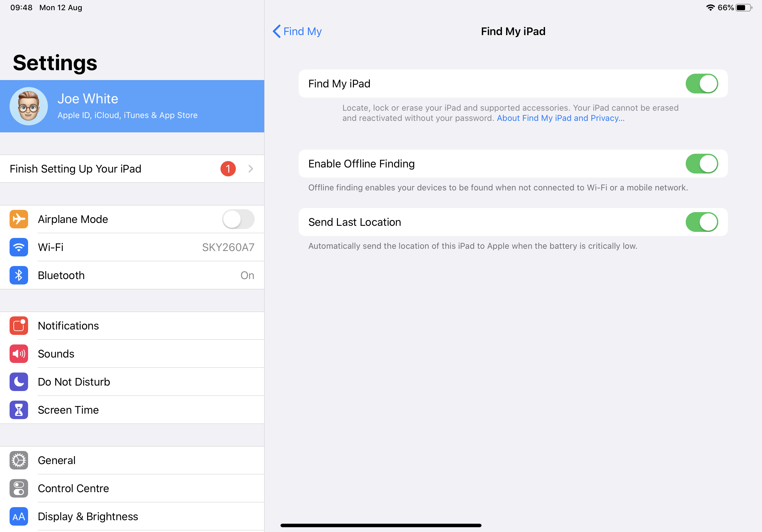Disable the Enable Offline Finding switch

[702, 164]
